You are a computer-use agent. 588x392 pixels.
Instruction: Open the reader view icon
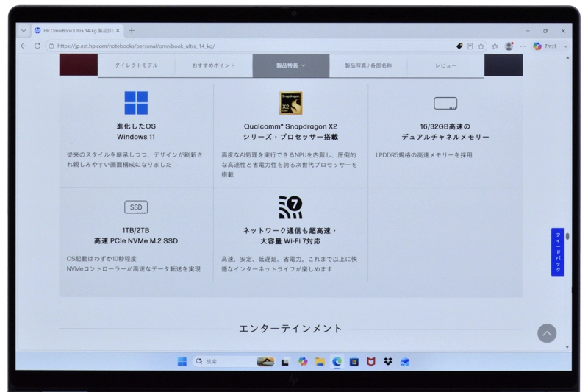(470, 46)
